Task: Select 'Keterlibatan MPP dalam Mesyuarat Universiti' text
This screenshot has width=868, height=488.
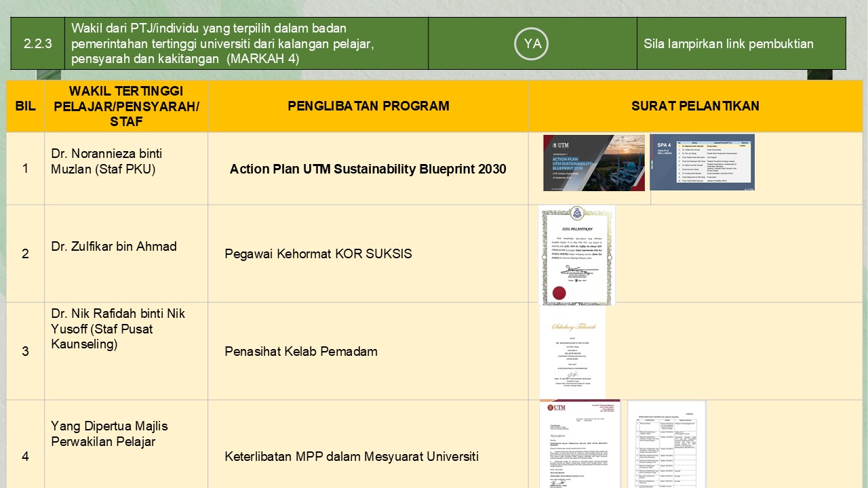Action: [351, 457]
